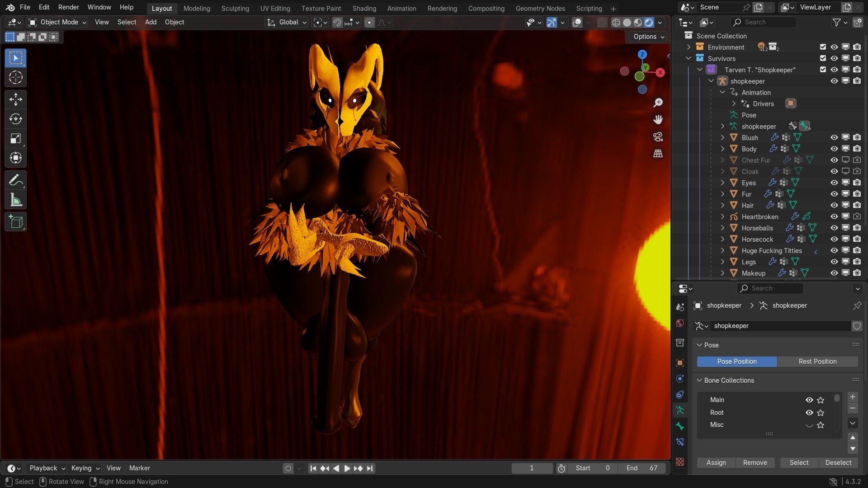Collapse the Bone Collections panel
The height and width of the screenshot is (488, 868).
(699, 380)
